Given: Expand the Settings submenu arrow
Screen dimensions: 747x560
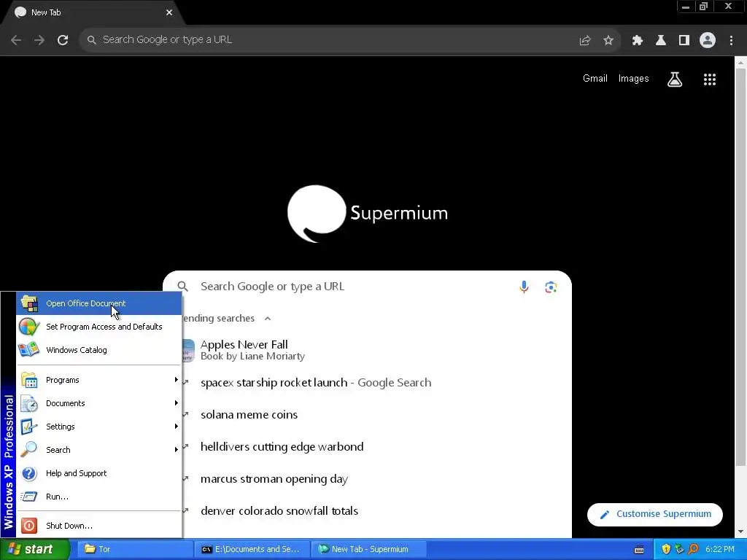Looking at the screenshot, I should pos(177,426).
